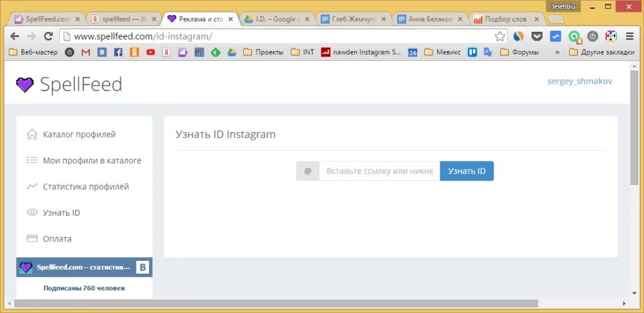Viewport: 644px width, 313px height.
Task: Open the Chrome hamburger menu
Action: click(630, 36)
